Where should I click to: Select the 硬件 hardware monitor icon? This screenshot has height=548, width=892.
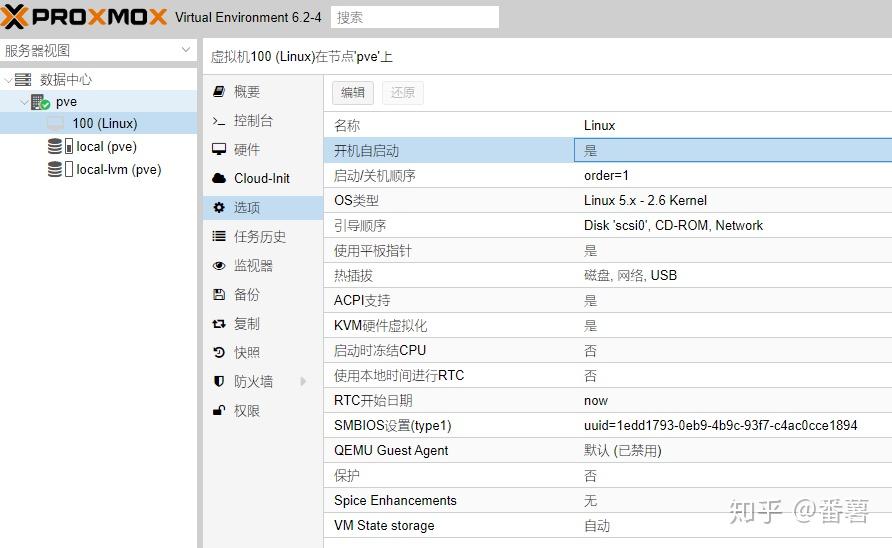(x=219, y=150)
